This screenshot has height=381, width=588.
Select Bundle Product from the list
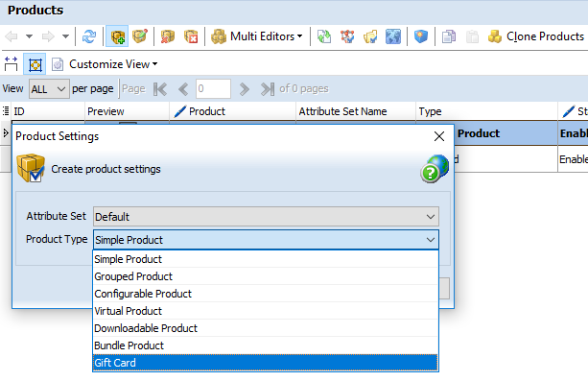click(266, 345)
